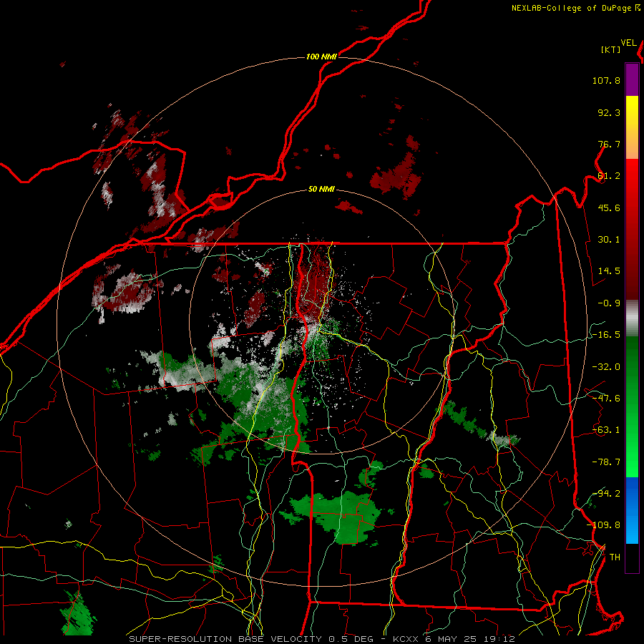Click the 14.5 velocity scale value
Screen dimensions: 644x644
[609, 271]
